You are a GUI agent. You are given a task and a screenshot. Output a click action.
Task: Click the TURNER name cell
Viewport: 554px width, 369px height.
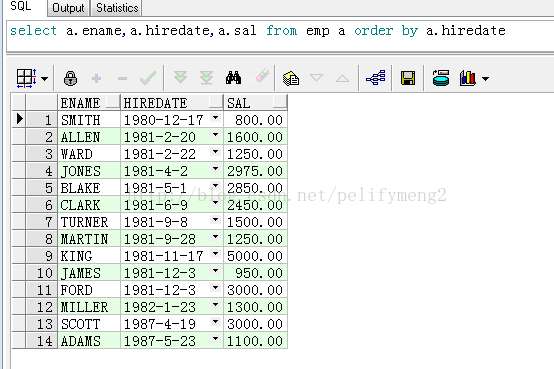coord(89,222)
